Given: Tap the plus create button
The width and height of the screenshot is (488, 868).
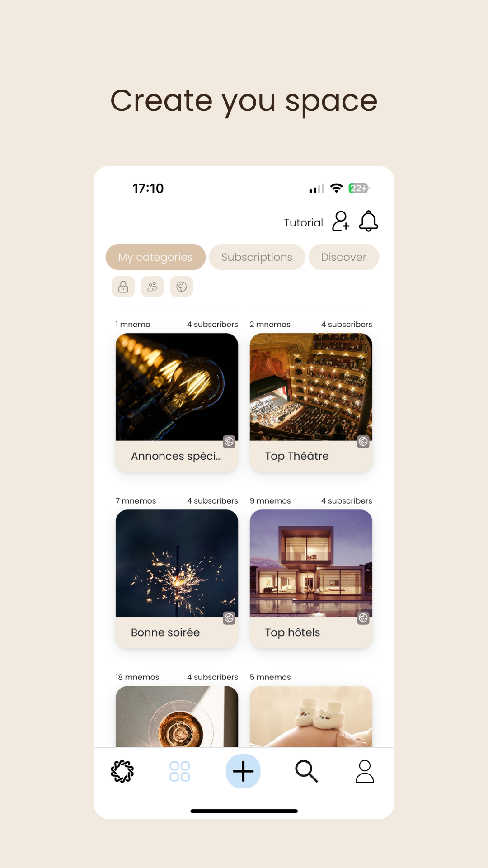Looking at the screenshot, I should [x=243, y=771].
